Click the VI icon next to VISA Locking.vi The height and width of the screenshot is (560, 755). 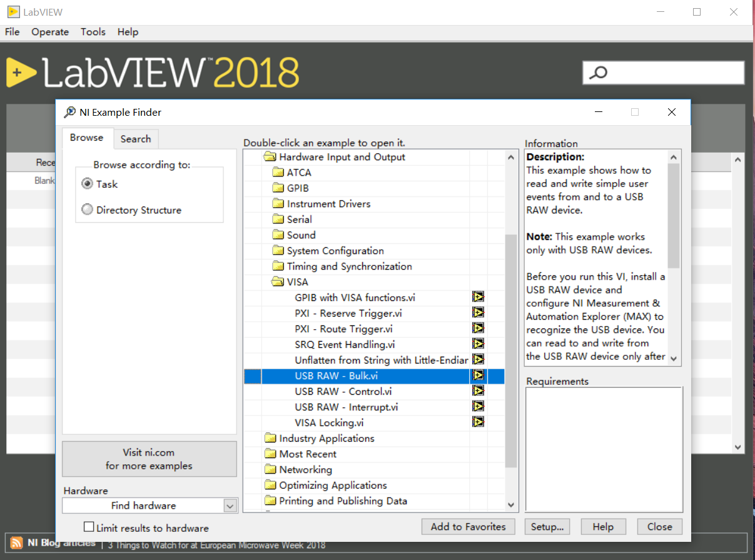click(x=478, y=422)
